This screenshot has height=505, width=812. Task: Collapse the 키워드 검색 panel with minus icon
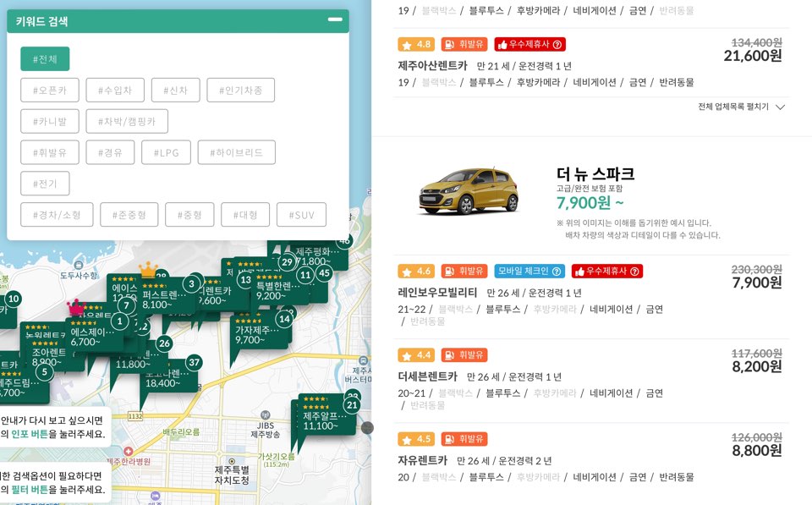pyautogui.click(x=335, y=19)
